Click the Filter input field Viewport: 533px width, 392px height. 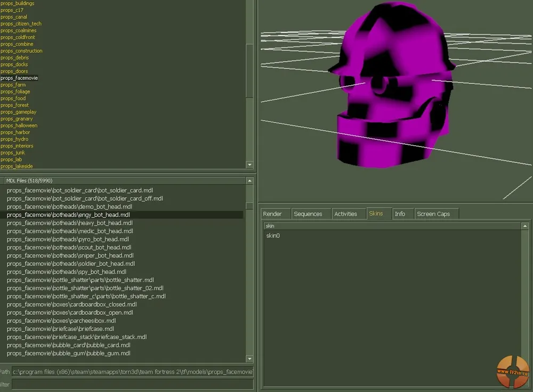tap(132, 384)
